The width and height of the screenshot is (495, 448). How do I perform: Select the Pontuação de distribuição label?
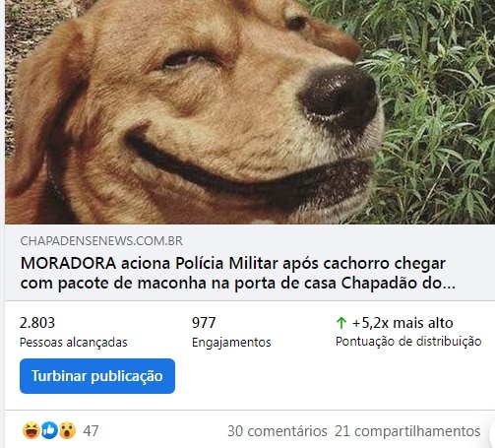tap(408, 342)
